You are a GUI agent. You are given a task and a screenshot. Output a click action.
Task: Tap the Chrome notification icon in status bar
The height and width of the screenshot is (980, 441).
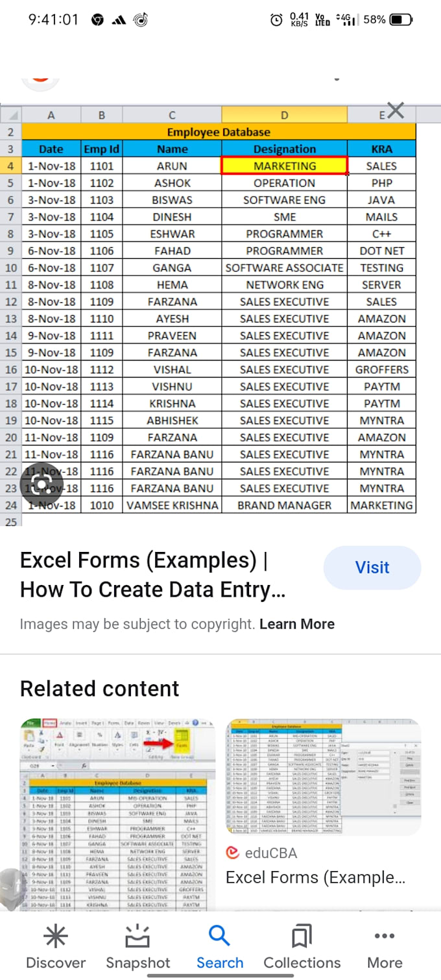pyautogui.click(x=97, y=20)
